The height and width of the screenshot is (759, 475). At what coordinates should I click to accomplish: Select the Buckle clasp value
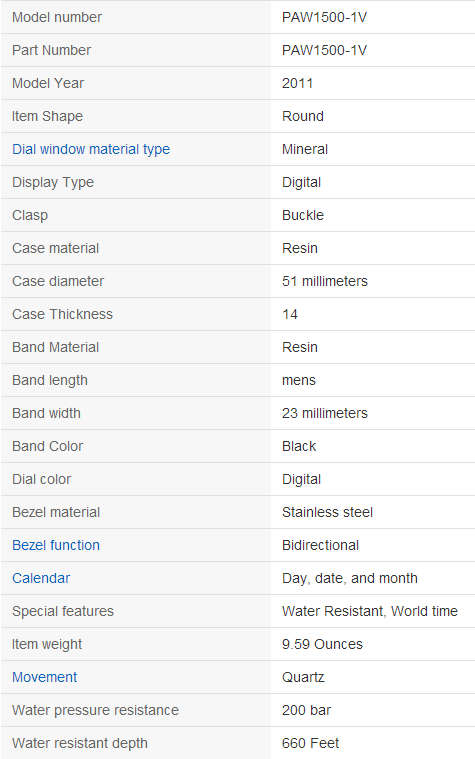pyautogui.click(x=303, y=215)
